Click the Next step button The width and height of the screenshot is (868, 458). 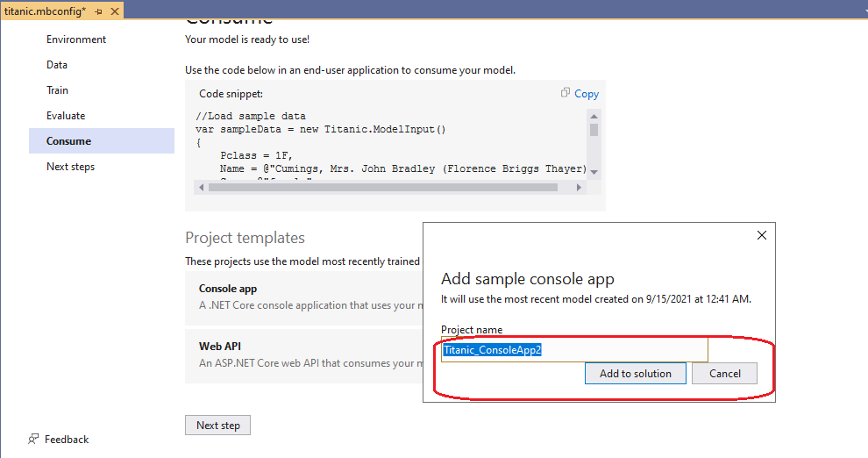click(217, 426)
